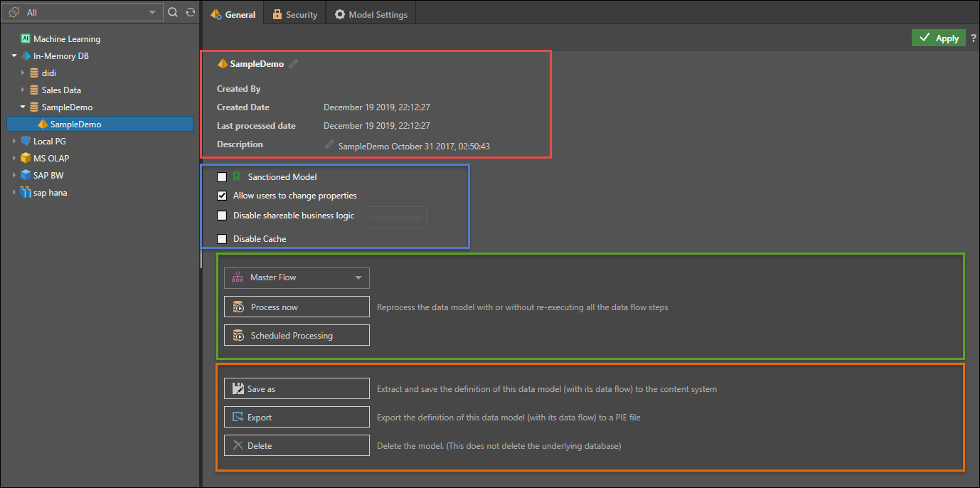Toggle the Disable Cache checkbox
The image size is (980, 488).
pos(222,239)
